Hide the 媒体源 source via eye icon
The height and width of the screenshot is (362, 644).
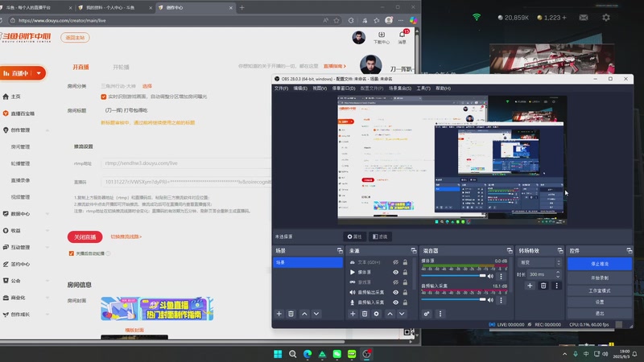[x=395, y=272]
